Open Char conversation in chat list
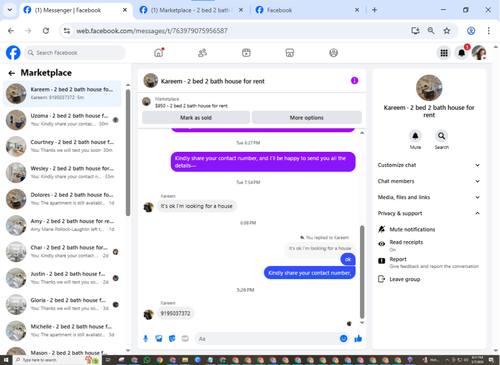500x365 pixels. point(63,251)
